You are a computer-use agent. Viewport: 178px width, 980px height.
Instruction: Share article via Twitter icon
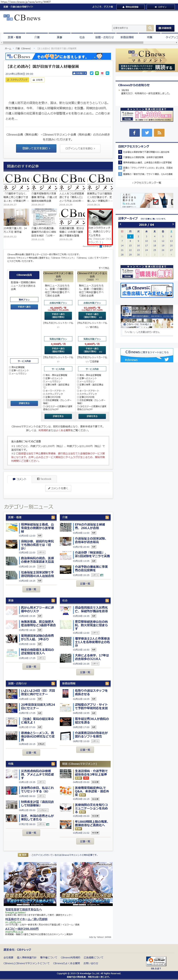click(91, 73)
